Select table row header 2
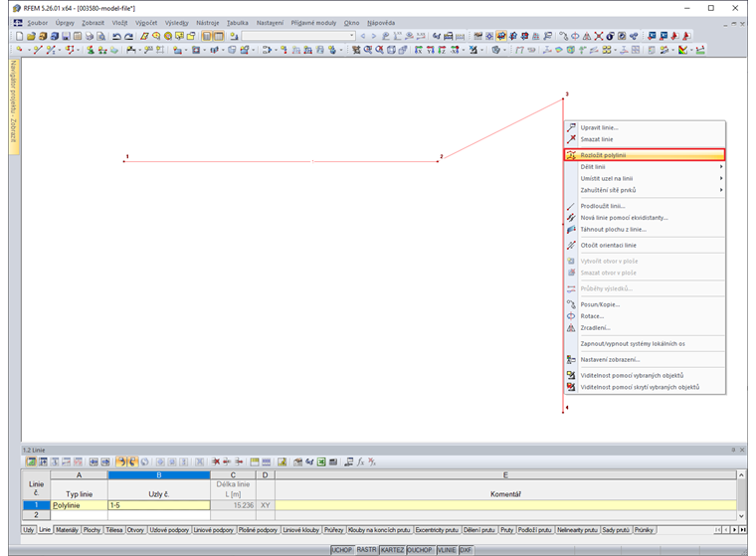The width and height of the screenshot is (756, 556). [36, 515]
